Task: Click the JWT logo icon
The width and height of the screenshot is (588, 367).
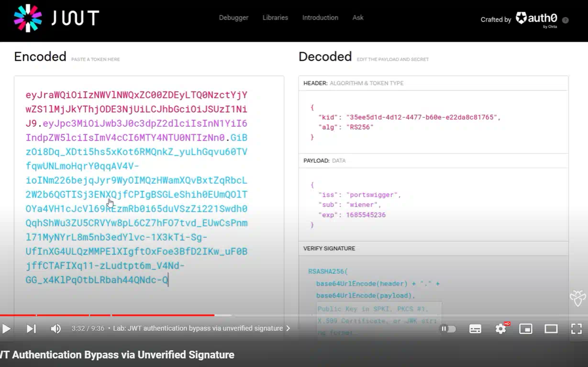Action: pyautogui.click(x=28, y=18)
